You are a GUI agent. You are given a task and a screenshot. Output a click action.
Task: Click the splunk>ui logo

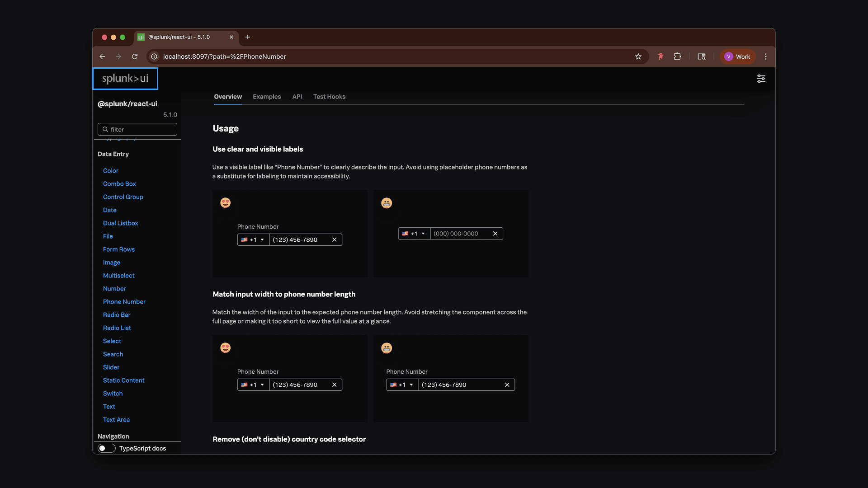point(125,79)
